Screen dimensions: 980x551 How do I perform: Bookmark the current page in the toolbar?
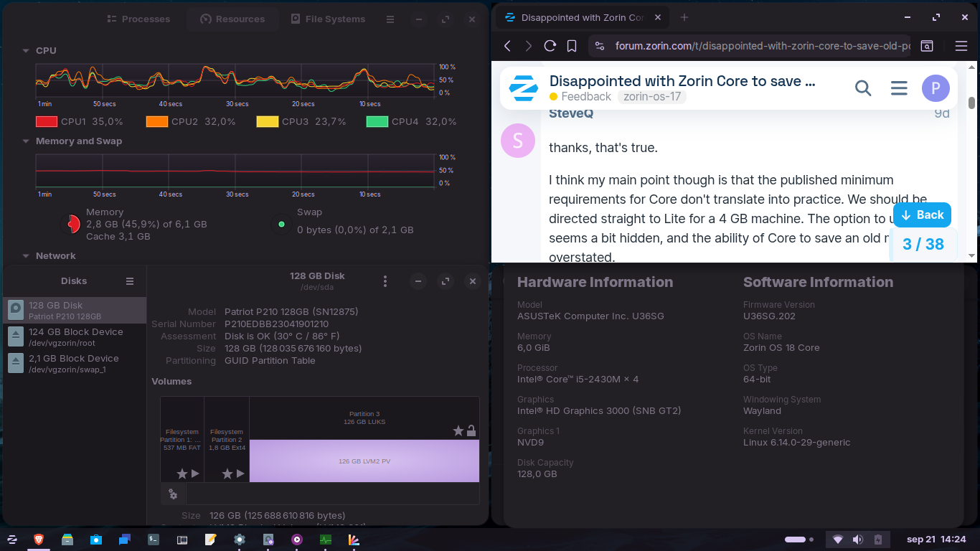click(x=572, y=46)
